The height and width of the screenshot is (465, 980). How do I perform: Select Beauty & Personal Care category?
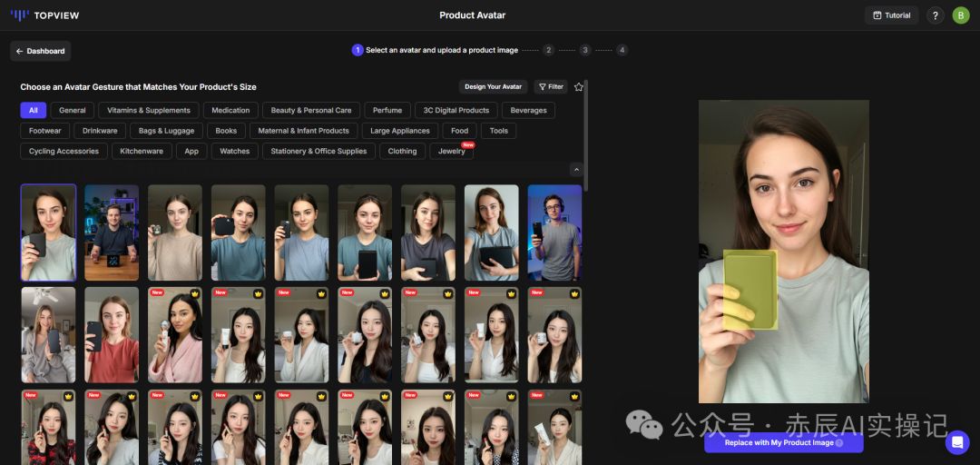(x=311, y=110)
